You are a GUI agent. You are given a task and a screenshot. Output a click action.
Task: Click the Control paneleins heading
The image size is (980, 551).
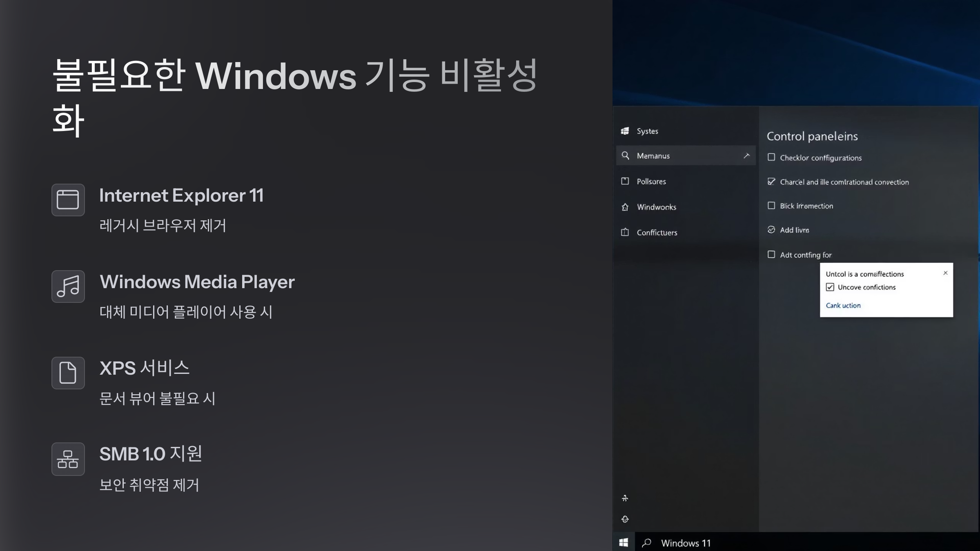point(812,136)
